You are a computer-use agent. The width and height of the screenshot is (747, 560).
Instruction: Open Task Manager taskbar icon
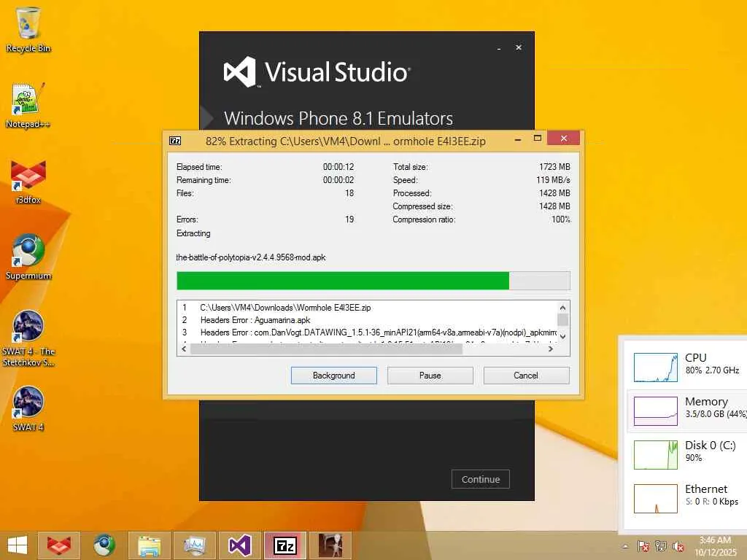(x=194, y=545)
